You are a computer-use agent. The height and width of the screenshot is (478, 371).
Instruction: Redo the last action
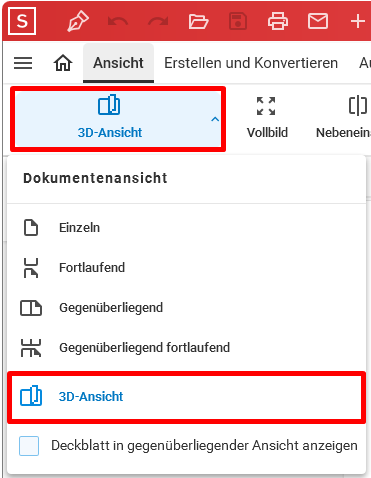tap(158, 22)
